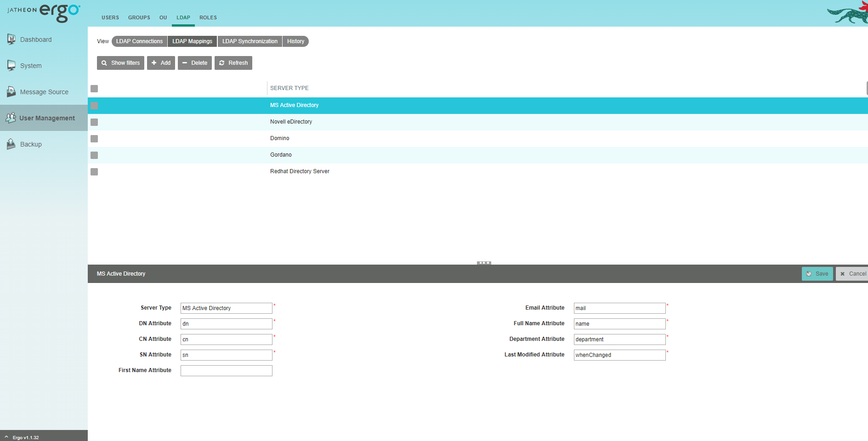Save the MS Active Directory mapping
Viewport: 868px width, 441px height.
817,274
